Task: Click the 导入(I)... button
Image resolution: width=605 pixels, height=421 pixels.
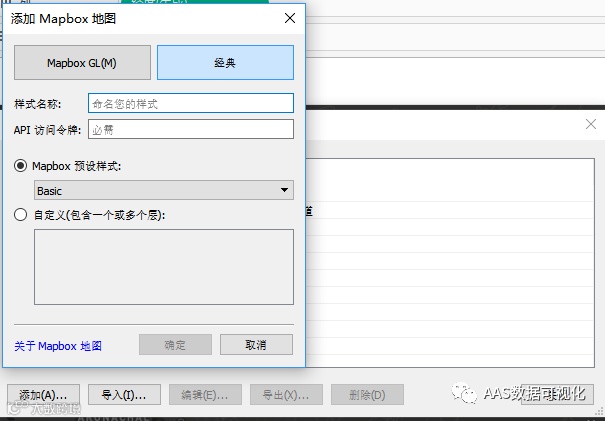Action: tap(124, 394)
